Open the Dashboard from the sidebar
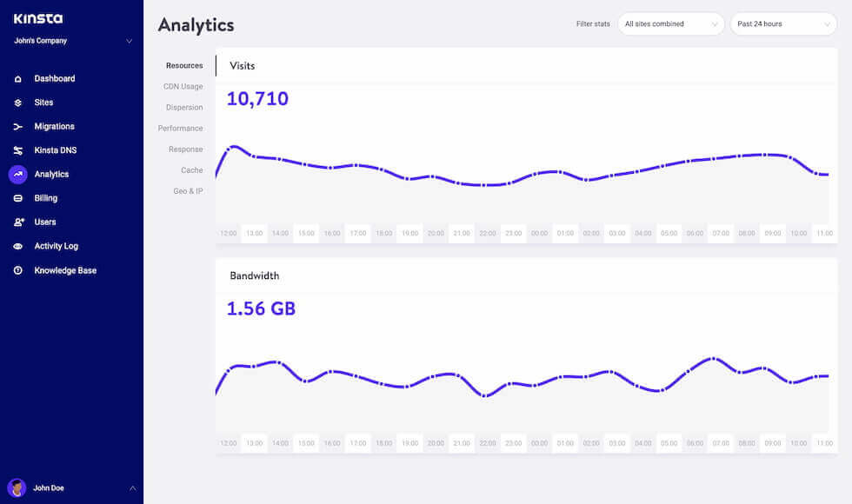 52,78
